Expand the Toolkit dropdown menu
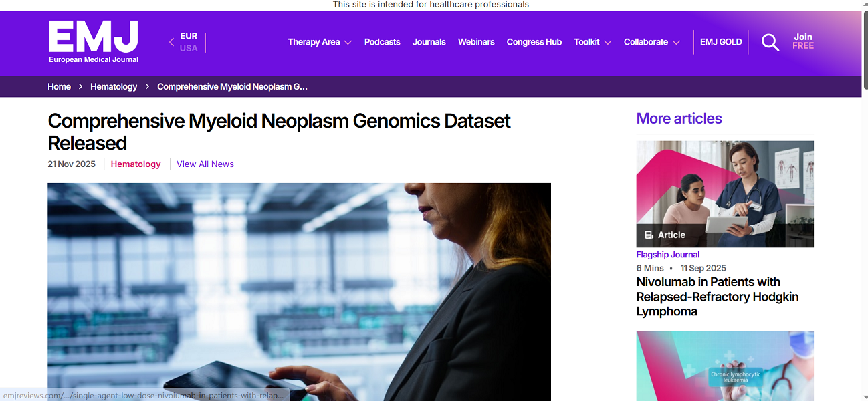The width and height of the screenshot is (868, 401). click(592, 42)
